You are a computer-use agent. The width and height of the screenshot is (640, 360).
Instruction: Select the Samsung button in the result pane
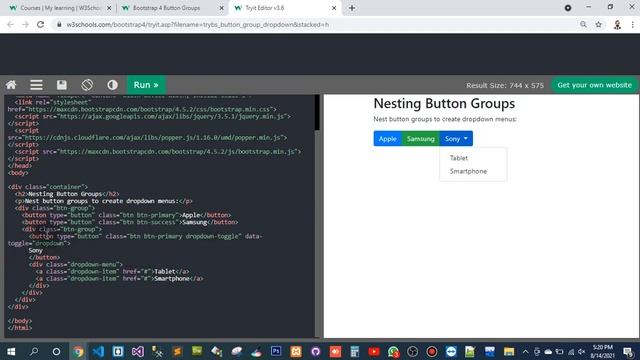420,139
